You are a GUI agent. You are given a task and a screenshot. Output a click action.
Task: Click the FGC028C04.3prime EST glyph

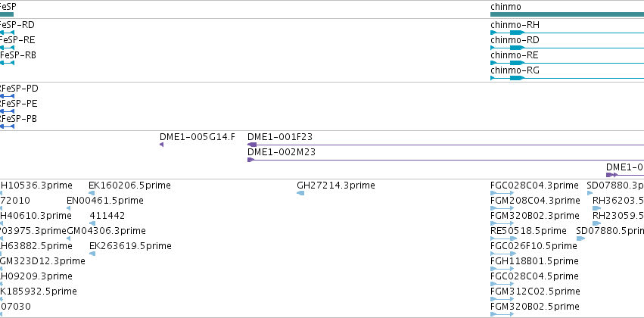click(502, 193)
